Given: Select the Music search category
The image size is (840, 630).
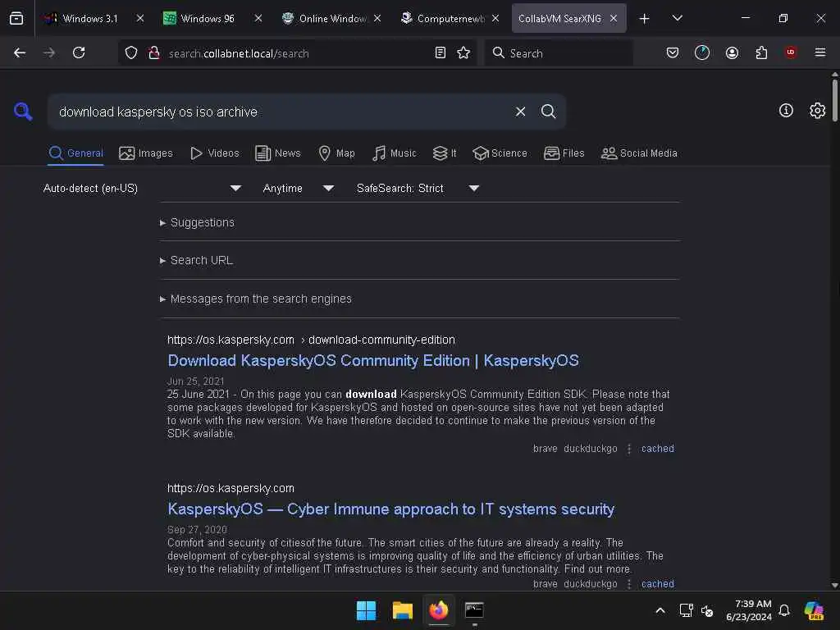Looking at the screenshot, I should click(x=394, y=153).
